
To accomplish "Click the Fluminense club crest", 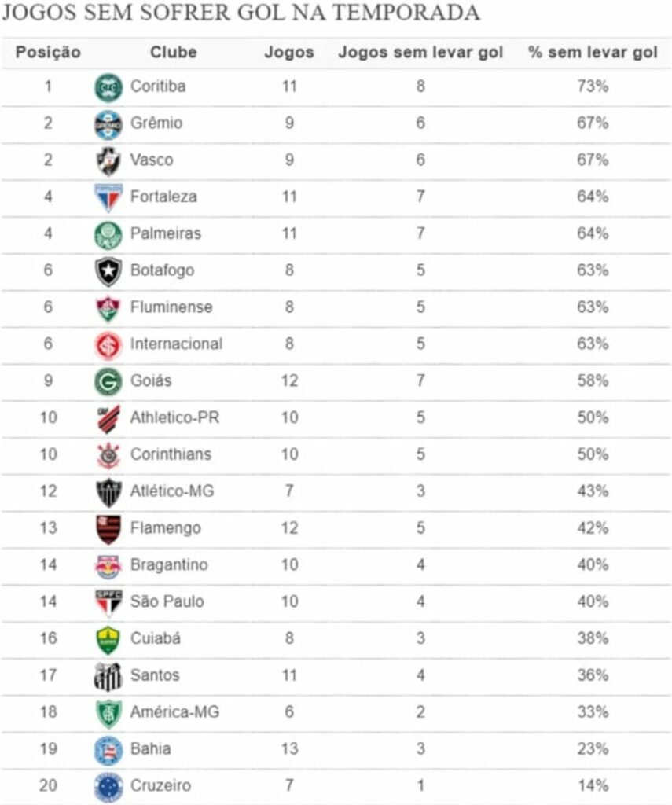I will [x=108, y=308].
